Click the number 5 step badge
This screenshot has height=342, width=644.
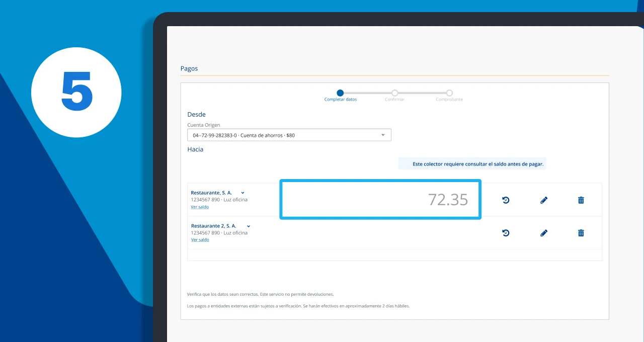click(x=76, y=92)
